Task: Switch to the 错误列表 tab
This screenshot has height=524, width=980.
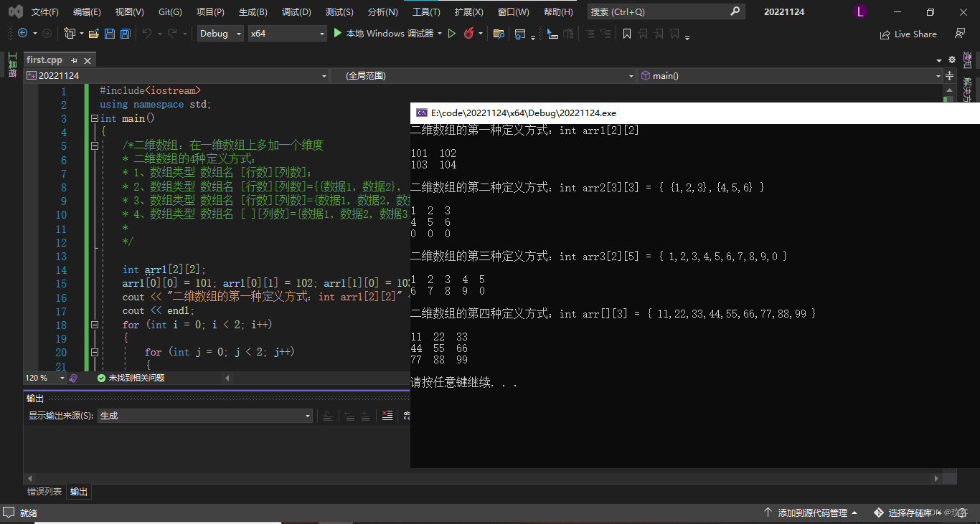Action: click(44, 492)
